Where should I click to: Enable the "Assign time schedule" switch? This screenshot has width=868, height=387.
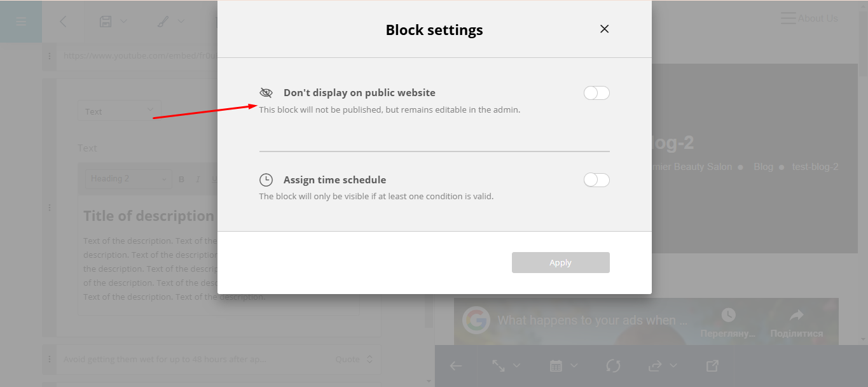click(596, 180)
